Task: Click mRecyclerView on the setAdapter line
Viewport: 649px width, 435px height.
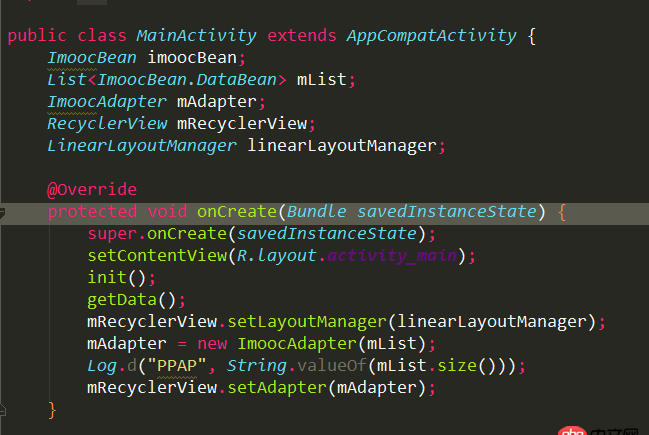Action: 152,387
